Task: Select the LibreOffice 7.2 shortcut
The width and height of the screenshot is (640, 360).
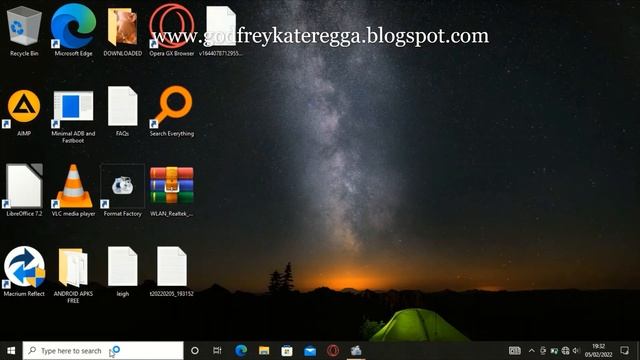Action: coord(24,190)
